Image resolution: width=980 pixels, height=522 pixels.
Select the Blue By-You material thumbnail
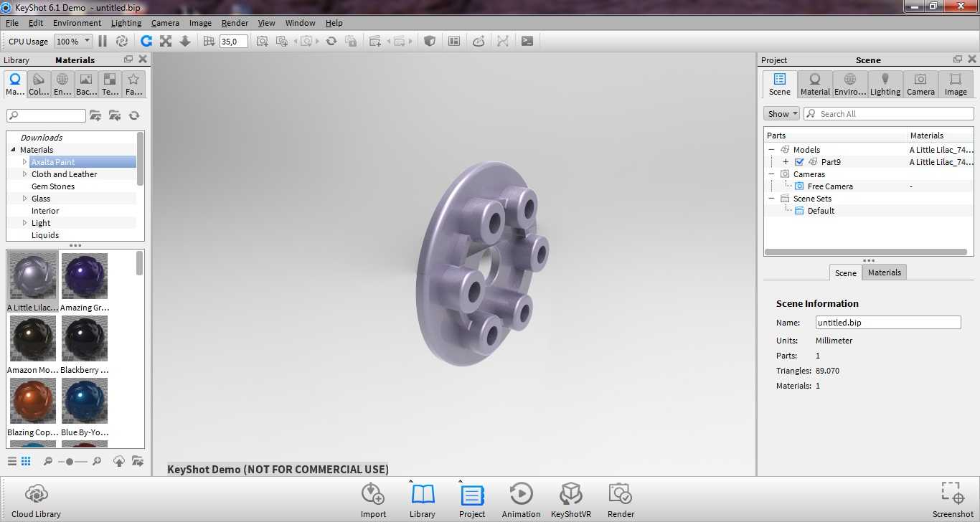click(85, 407)
